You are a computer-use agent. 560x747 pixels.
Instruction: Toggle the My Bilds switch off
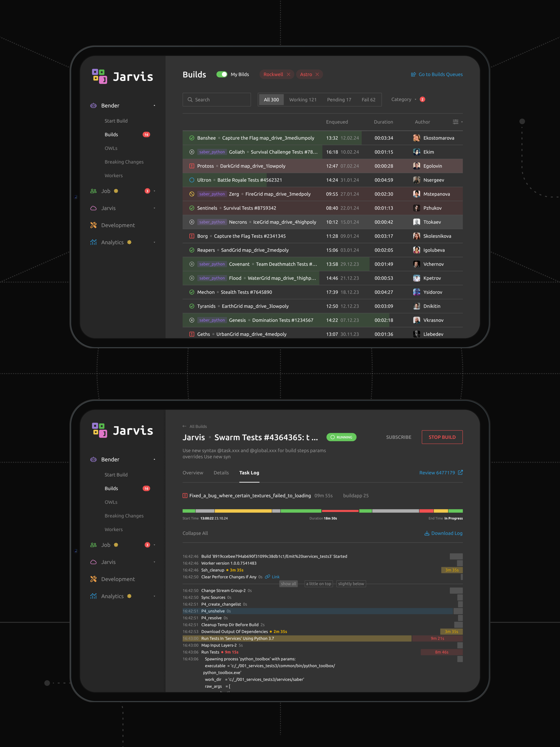point(222,74)
